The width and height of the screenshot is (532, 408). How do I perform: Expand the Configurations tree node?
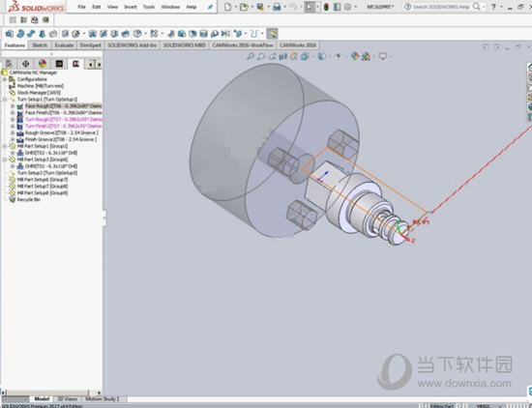coord(5,79)
